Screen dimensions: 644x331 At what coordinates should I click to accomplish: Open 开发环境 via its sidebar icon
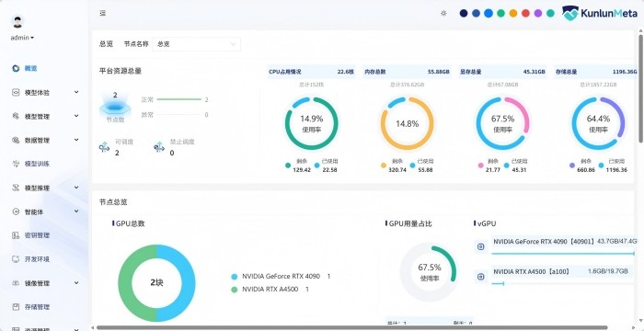[16, 259]
